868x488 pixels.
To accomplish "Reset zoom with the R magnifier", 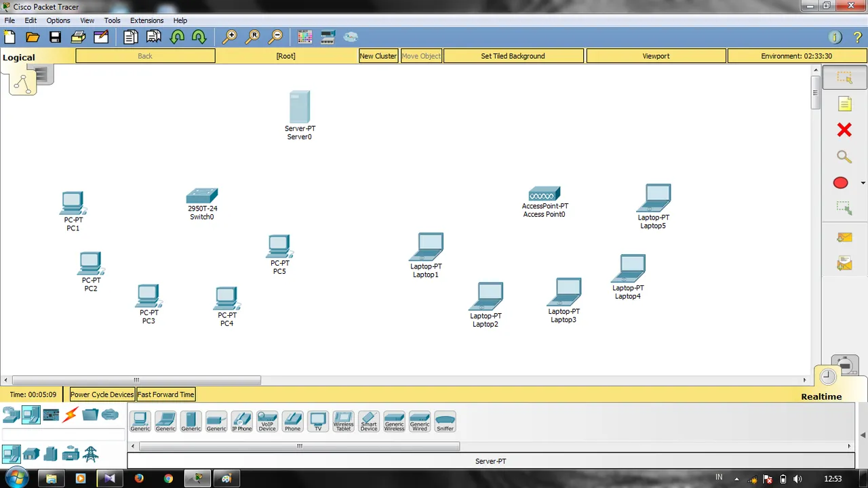I will point(252,37).
